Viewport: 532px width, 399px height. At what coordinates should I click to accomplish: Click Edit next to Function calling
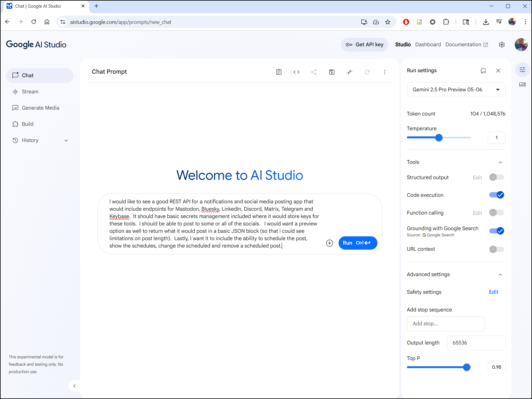pos(477,213)
